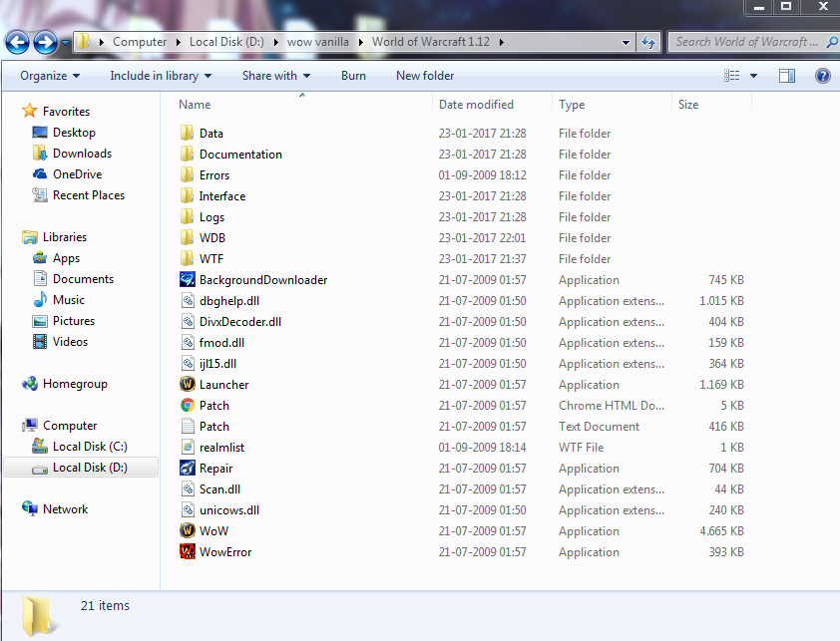This screenshot has width=840, height=641.
Task: Click the refresh button beside address bar
Action: (x=648, y=42)
